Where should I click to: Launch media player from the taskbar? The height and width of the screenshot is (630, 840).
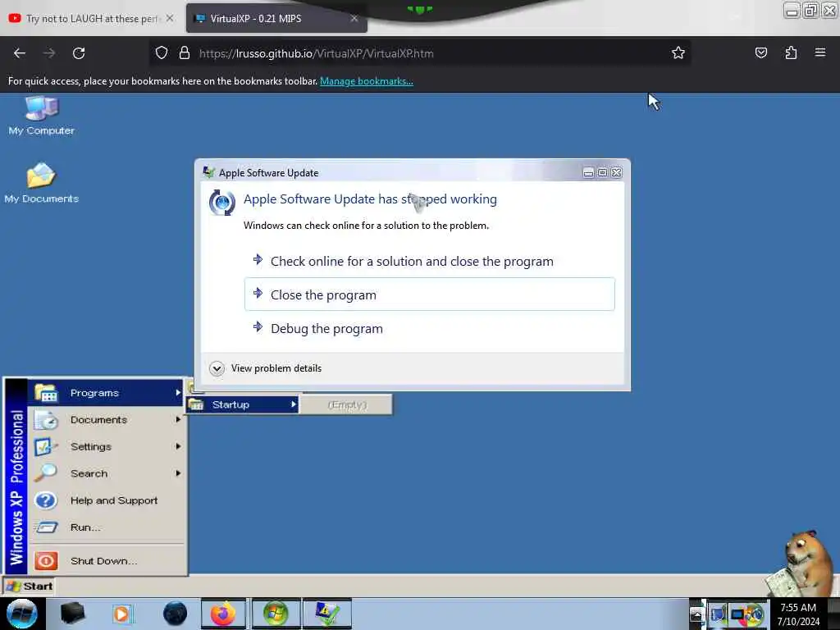click(x=122, y=614)
